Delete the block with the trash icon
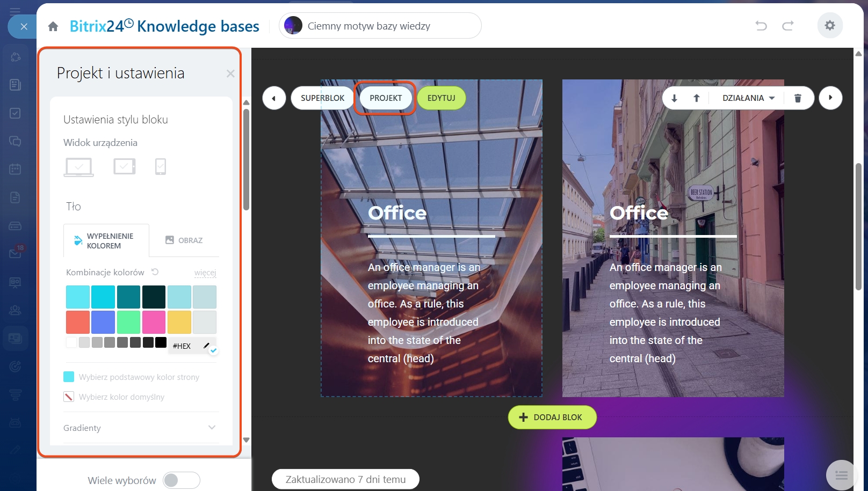Viewport: 868px width, 491px height. 798,98
